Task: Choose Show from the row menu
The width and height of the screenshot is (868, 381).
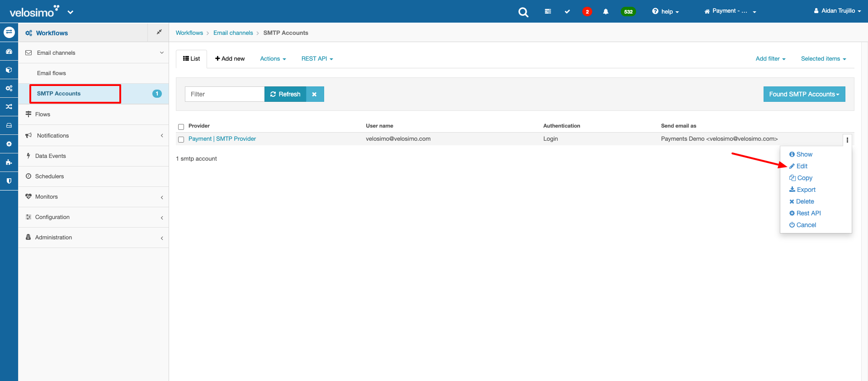Action: click(x=801, y=154)
